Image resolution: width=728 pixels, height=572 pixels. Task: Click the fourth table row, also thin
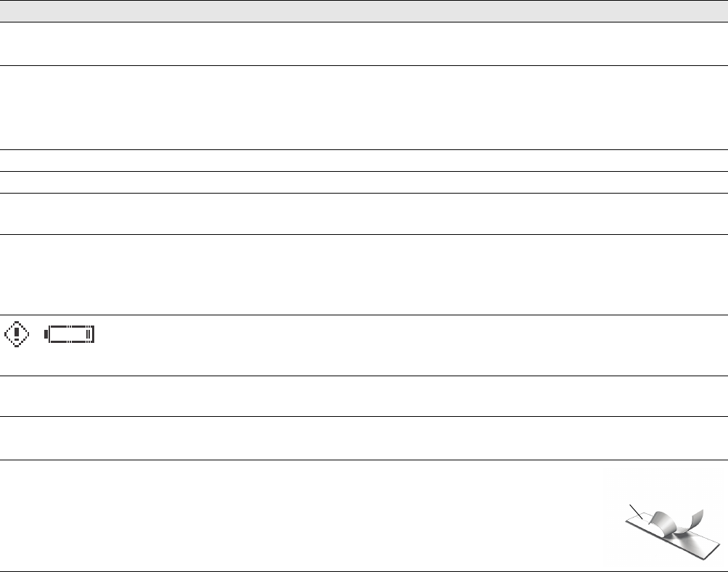pyautogui.click(x=364, y=182)
